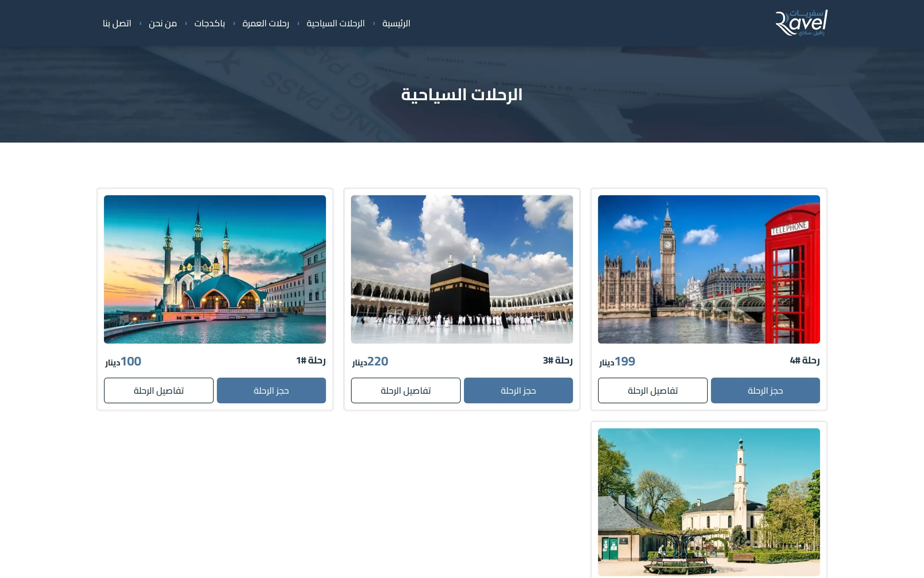View trip #4 details with تفاصيل الرحلة
924x578 pixels.
coord(653,390)
